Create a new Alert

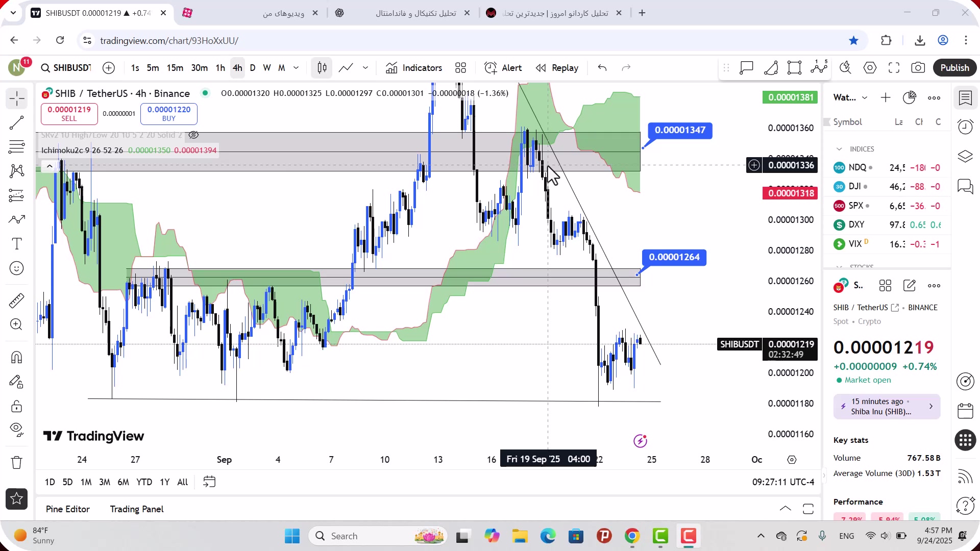point(503,68)
